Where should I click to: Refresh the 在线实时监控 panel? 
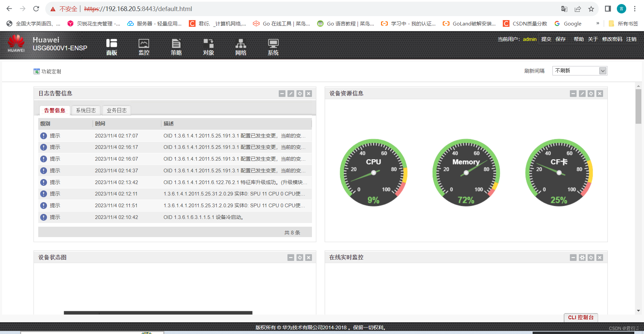coord(591,258)
